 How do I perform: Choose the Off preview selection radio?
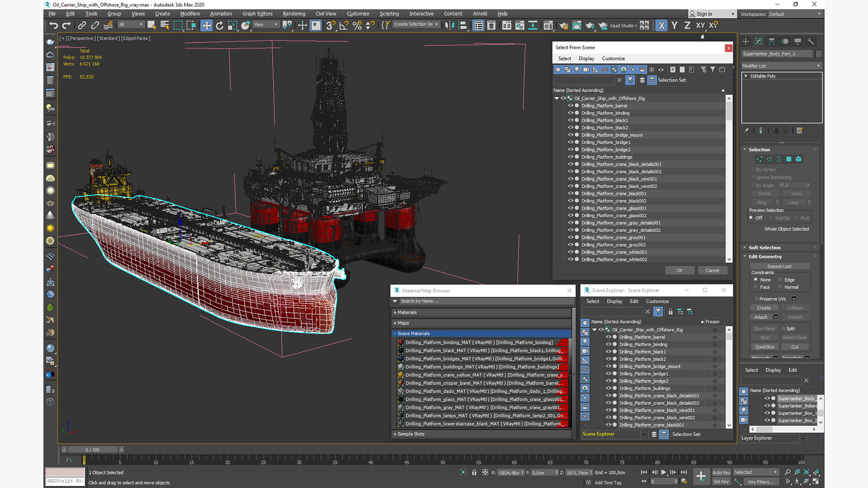[x=751, y=218]
